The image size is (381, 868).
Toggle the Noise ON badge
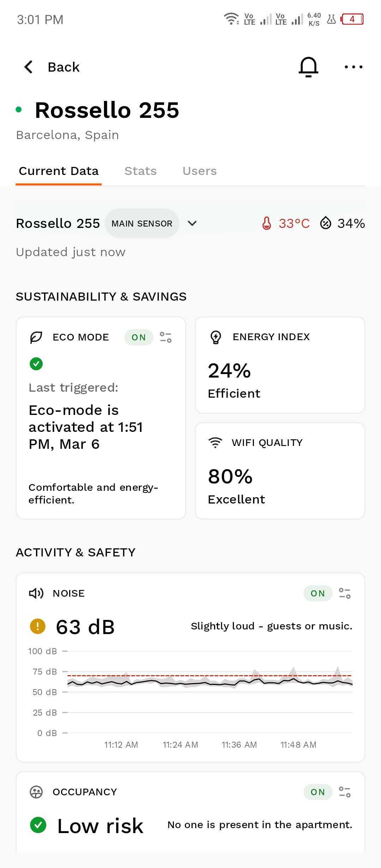point(318,593)
